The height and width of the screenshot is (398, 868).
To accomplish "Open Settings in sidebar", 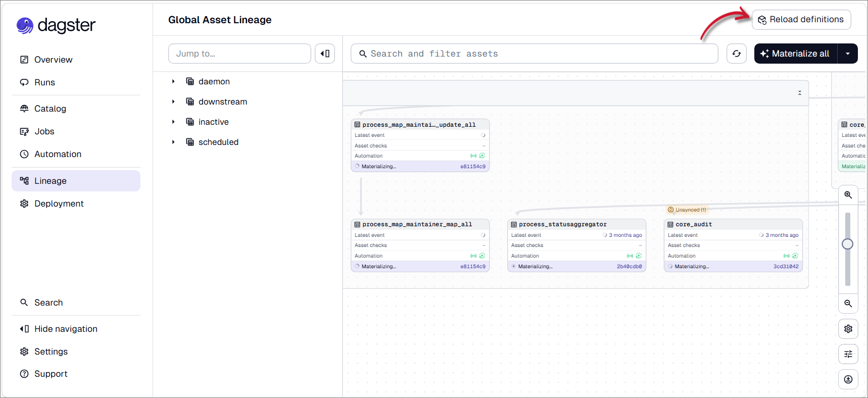I will tap(76, 352).
